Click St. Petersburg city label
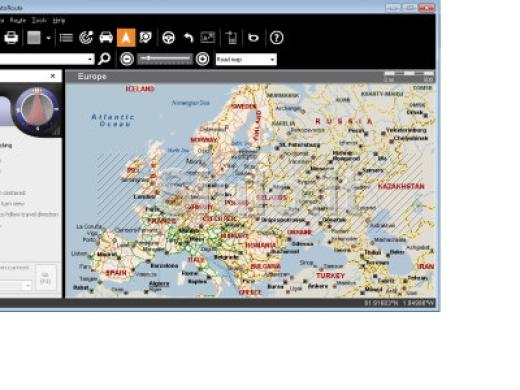Screen dimensions: 520x390 [299, 145]
